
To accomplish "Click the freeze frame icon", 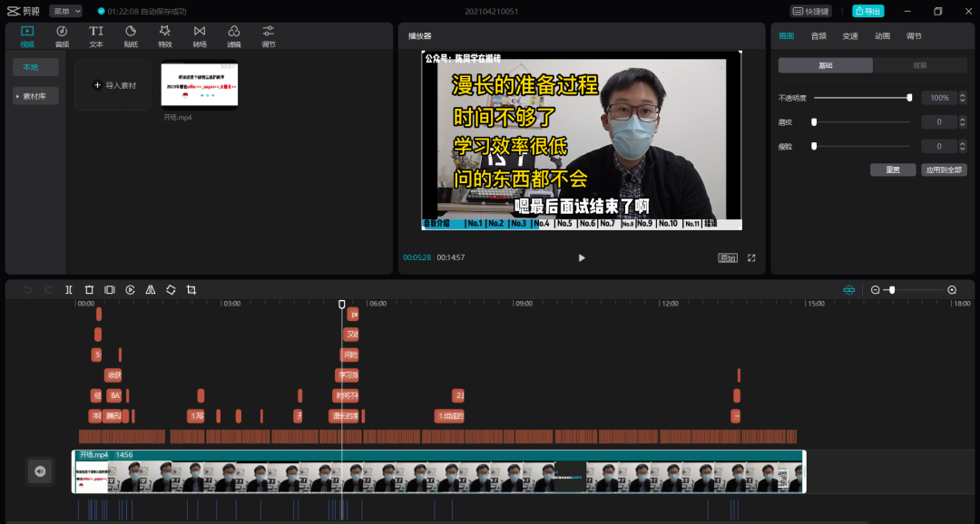I will (x=110, y=290).
